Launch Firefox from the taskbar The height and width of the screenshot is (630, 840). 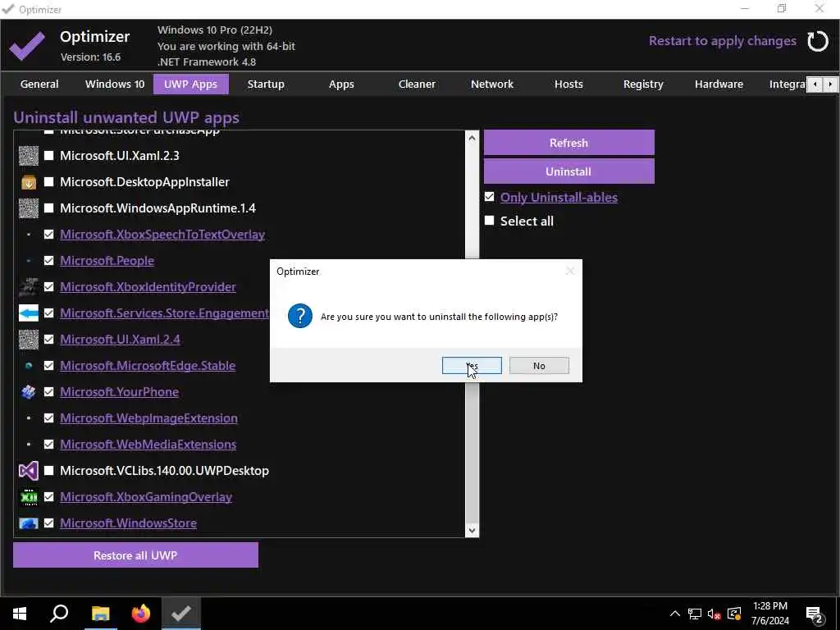pos(141,614)
